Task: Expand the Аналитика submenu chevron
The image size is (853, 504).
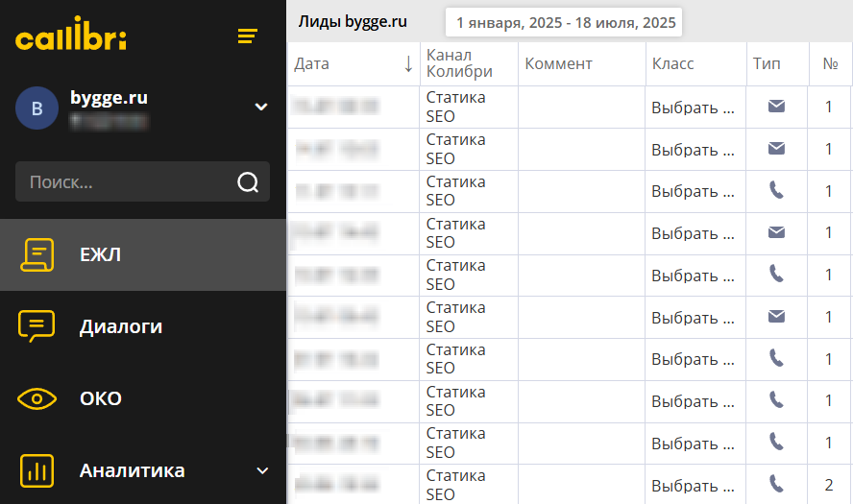Action: coord(262,470)
